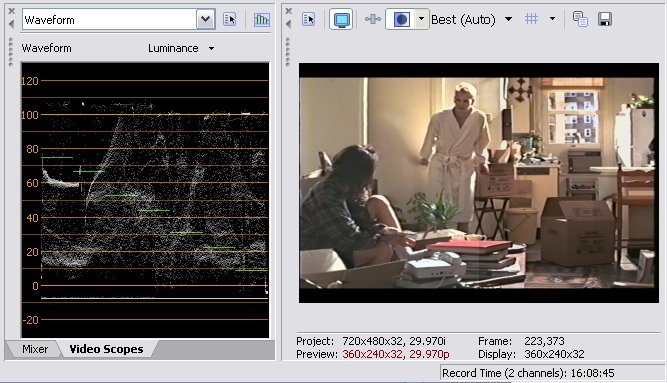Toggle update scopes while playing icon

pos(261,20)
